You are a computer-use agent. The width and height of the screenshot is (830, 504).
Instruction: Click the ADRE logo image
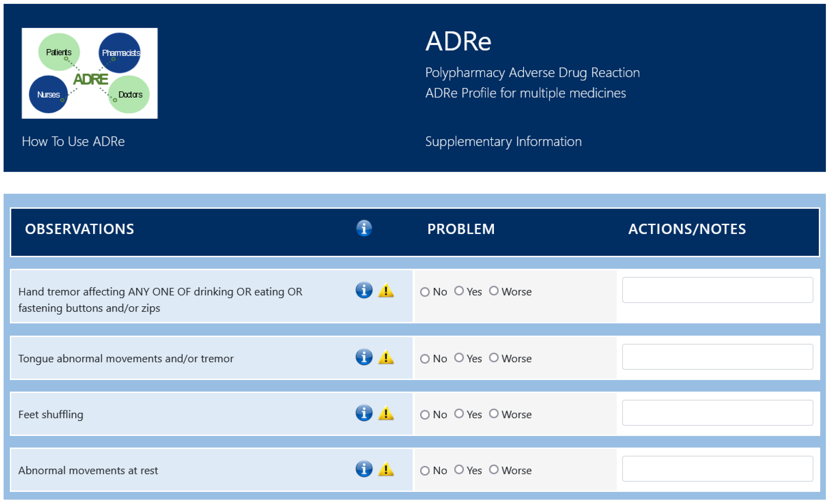point(90,73)
